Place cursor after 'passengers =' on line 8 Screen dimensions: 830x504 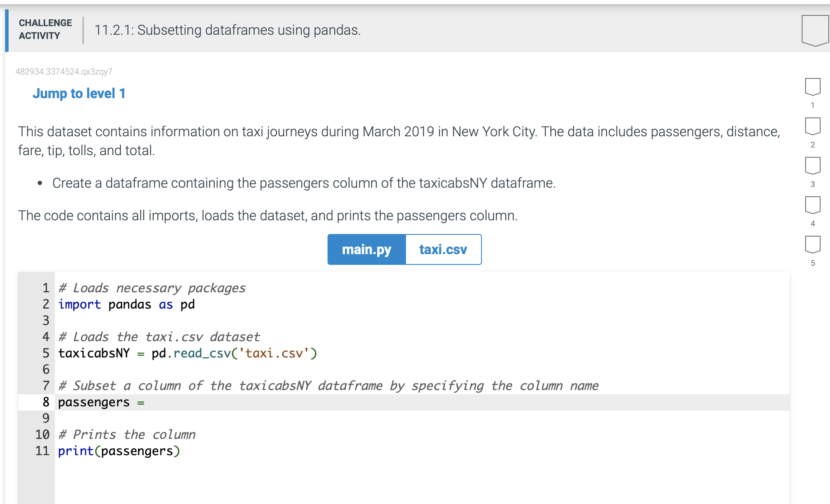click(148, 402)
